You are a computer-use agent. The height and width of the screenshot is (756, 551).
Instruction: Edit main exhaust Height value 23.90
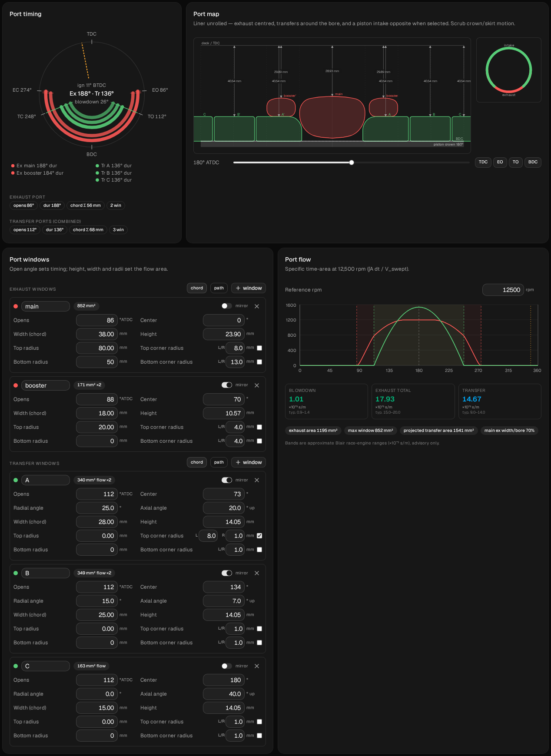224,334
